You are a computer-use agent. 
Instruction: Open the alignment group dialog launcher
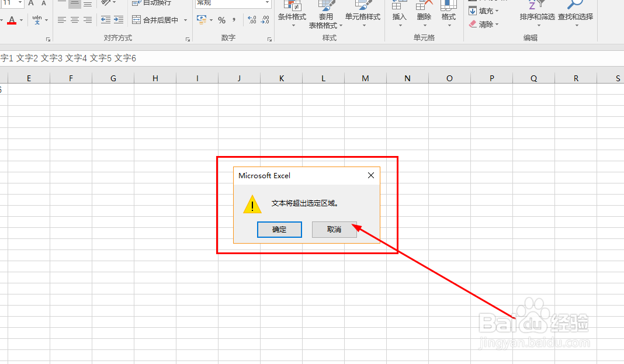[x=188, y=39]
